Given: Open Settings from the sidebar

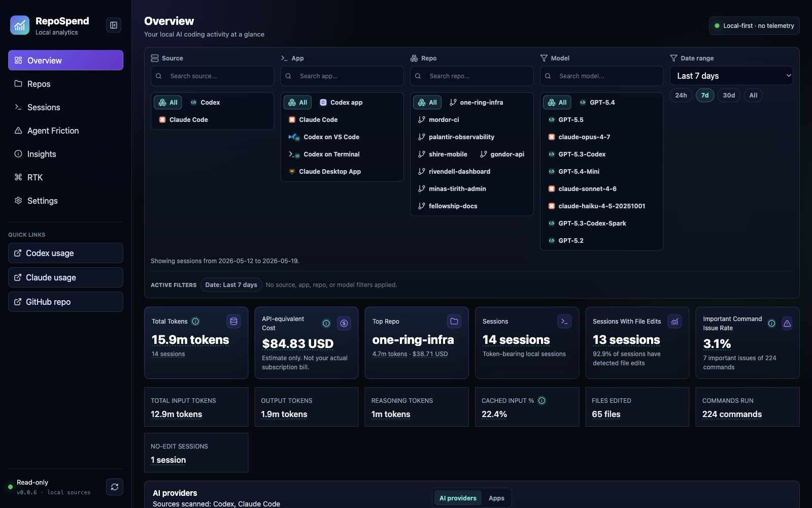Looking at the screenshot, I should pyautogui.click(x=65, y=201).
